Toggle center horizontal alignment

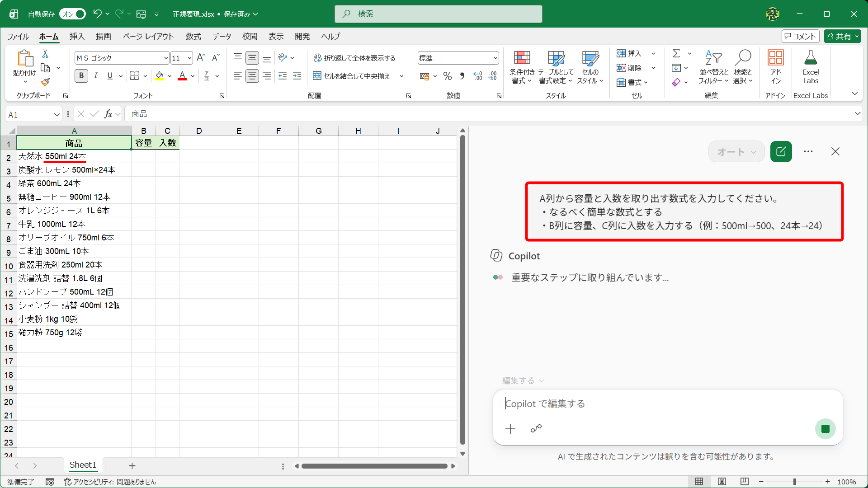tap(252, 76)
